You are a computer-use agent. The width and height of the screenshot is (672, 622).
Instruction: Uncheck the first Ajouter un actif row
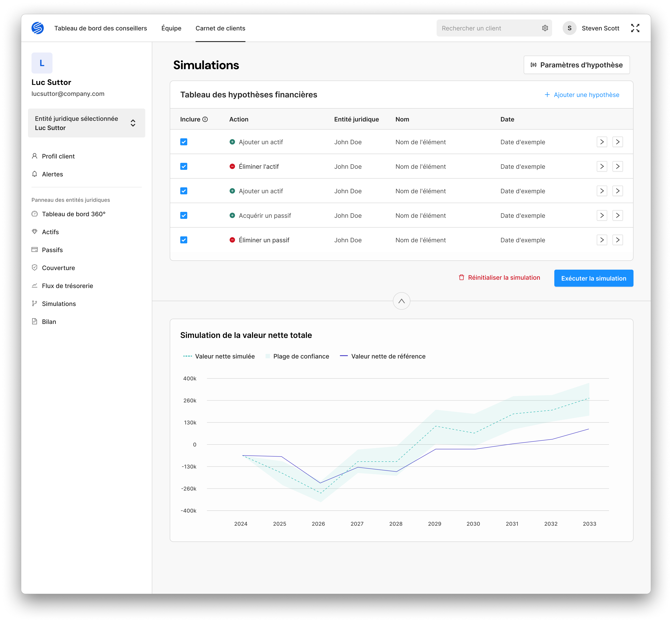pyautogui.click(x=184, y=142)
